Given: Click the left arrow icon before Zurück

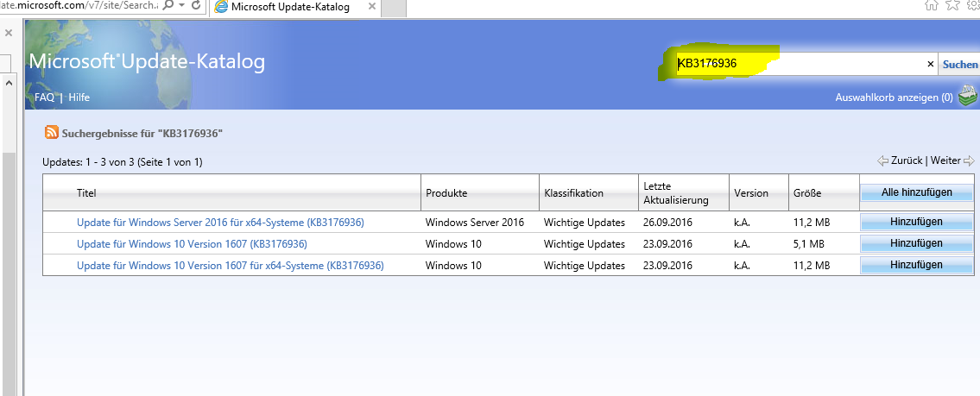Looking at the screenshot, I should pyautogui.click(x=882, y=161).
